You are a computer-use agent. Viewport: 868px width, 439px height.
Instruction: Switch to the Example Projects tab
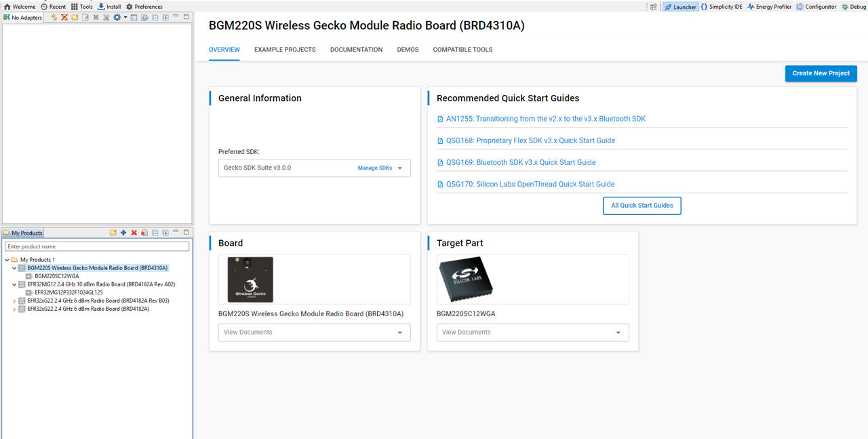tap(285, 50)
